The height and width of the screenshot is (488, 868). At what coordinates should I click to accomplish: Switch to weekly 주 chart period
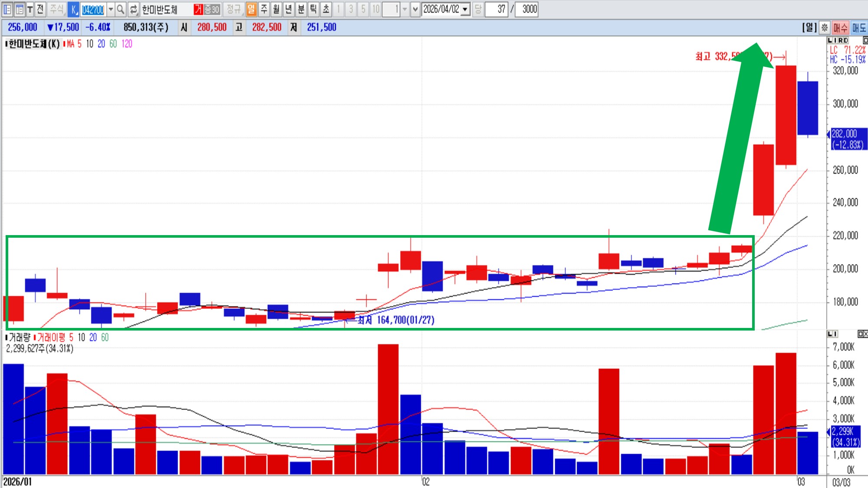[264, 9]
